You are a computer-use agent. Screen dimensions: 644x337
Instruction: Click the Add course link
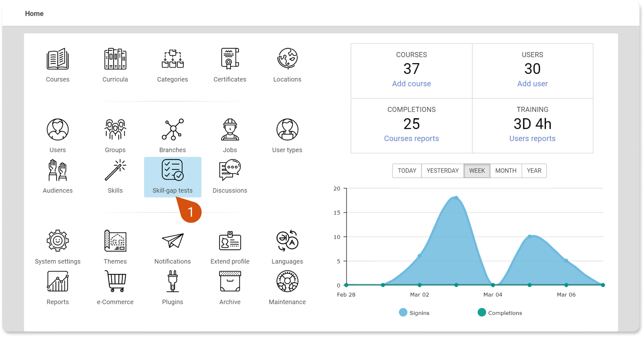(x=412, y=84)
